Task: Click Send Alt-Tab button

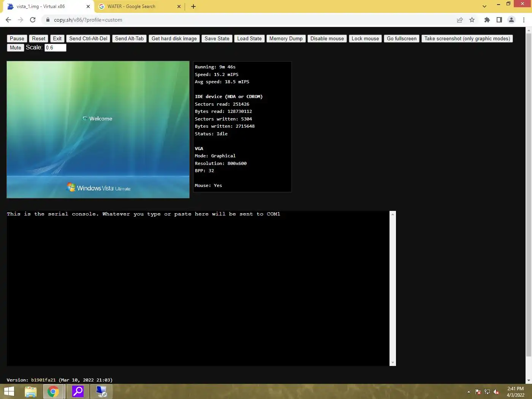Action: pyautogui.click(x=129, y=38)
